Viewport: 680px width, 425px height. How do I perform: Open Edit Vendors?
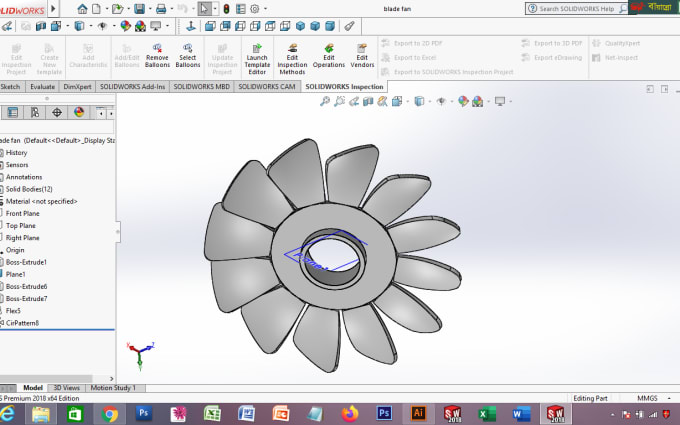(362, 56)
